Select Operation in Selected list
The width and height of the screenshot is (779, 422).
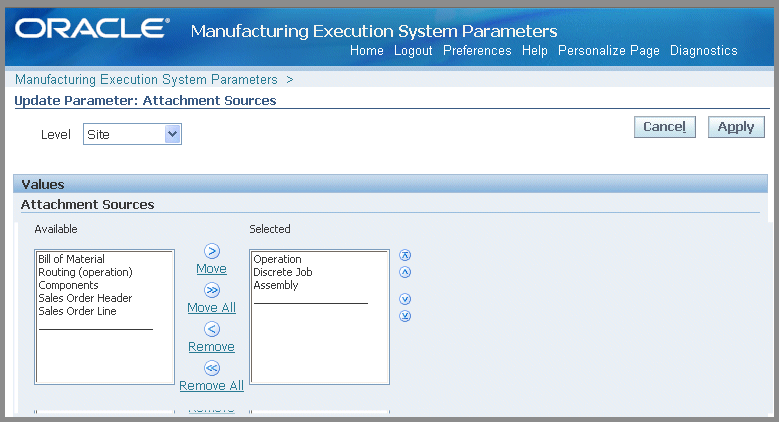[277, 259]
